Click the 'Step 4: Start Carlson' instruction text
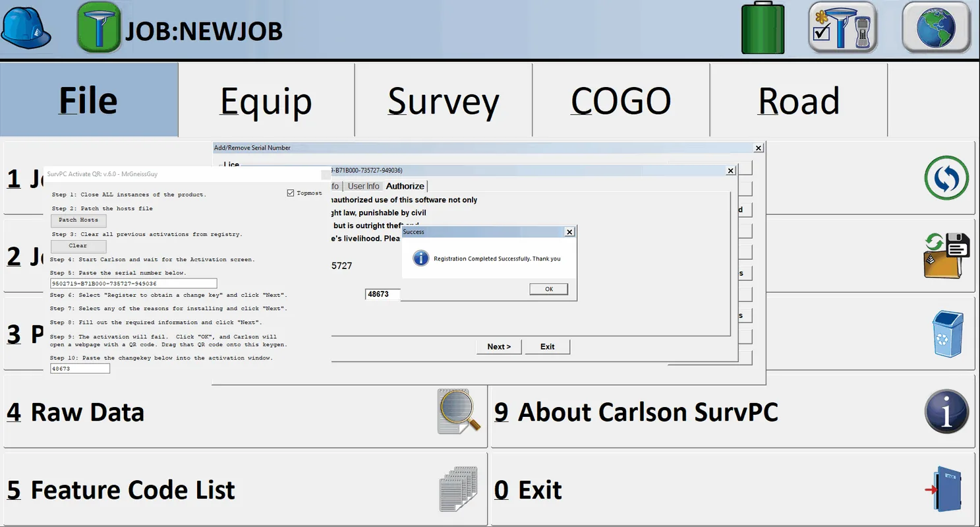 (153, 259)
